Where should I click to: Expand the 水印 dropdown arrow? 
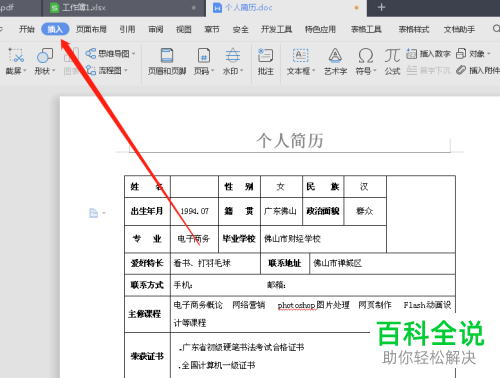(241, 71)
